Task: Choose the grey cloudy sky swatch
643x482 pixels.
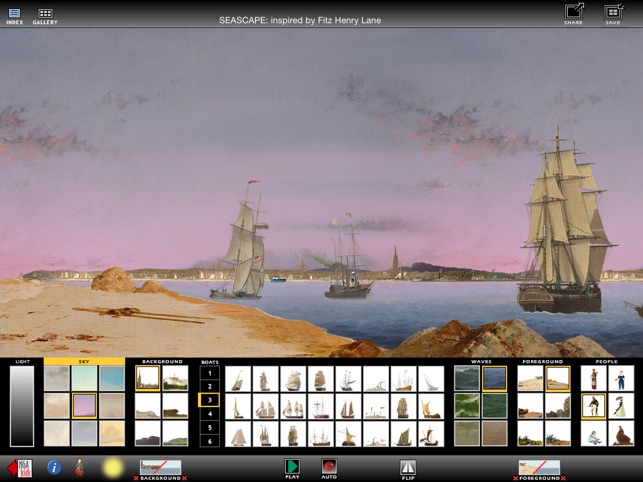Action: 57,378
